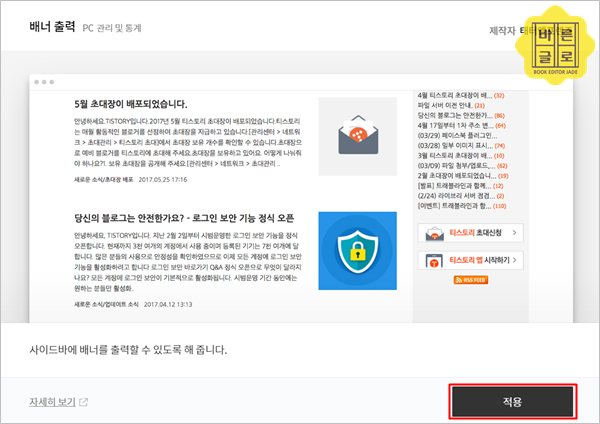This screenshot has height=424, width=600.
Task: Click the 제작자 label at top right
Action: point(502,30)
